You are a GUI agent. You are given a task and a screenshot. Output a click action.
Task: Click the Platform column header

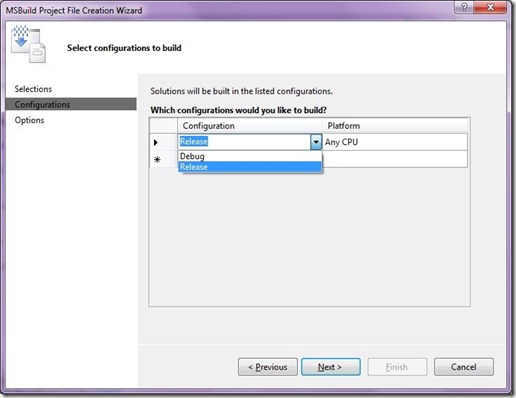coord(395,126)
